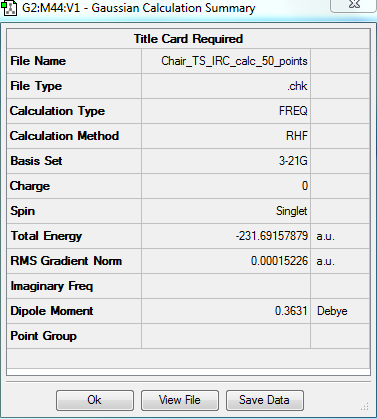The image size is (377, 419).
Task: Click the Debye unit label
Action: tap(332, 311)
